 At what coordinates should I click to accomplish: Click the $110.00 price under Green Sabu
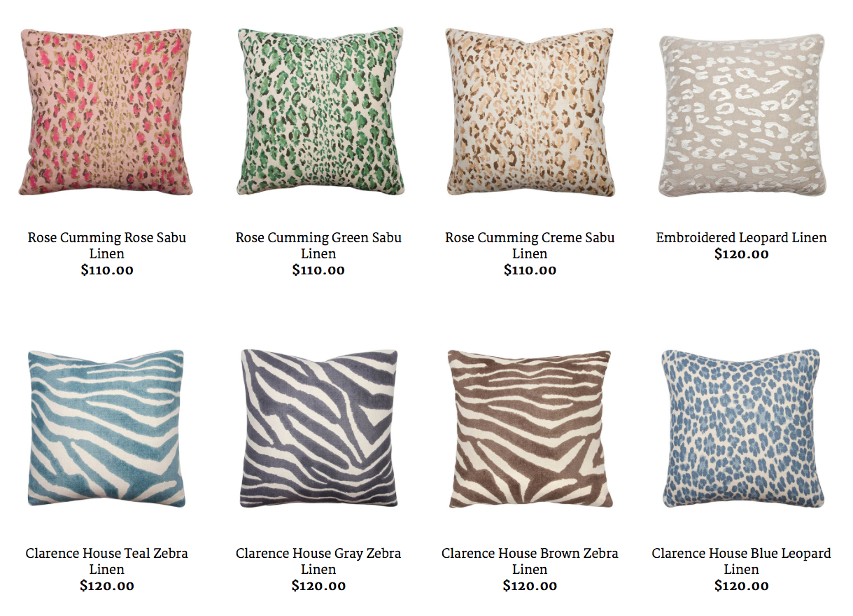pos(318,270)
